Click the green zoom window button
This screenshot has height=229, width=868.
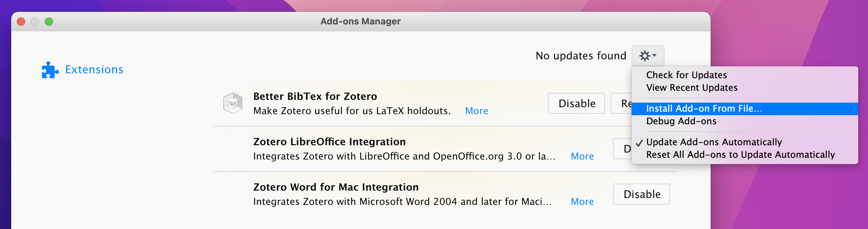[x=49, y=22]
